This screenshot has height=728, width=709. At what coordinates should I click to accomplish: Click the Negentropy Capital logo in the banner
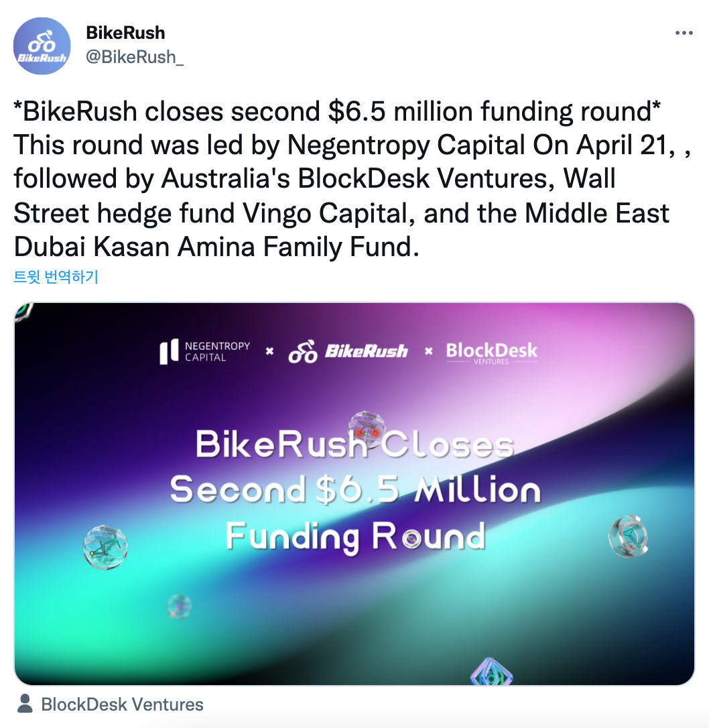pyautogui.click(x=204, y=352)
